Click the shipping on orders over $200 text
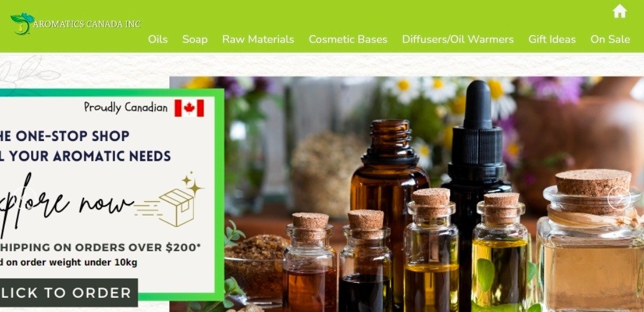 [100, 248]
